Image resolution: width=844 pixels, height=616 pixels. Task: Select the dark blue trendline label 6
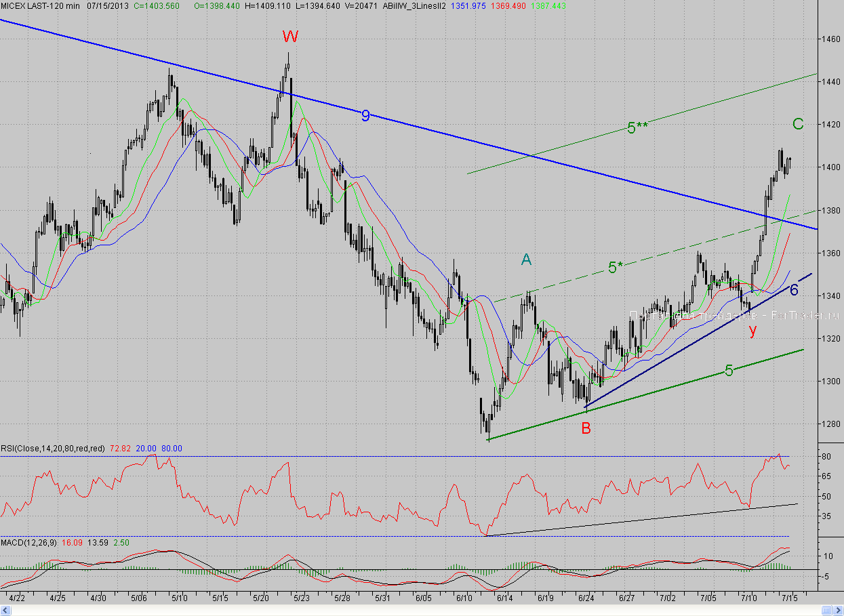[x=794, y=290]
